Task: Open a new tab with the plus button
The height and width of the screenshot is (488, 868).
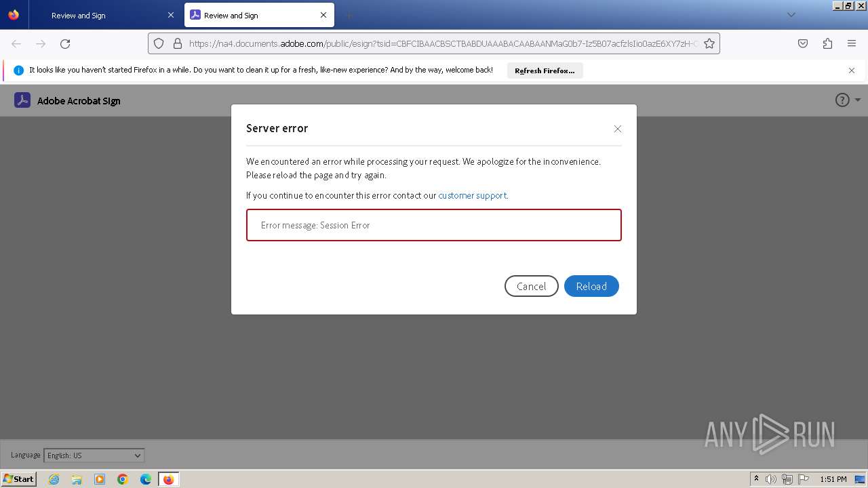Action: point(349,16)
